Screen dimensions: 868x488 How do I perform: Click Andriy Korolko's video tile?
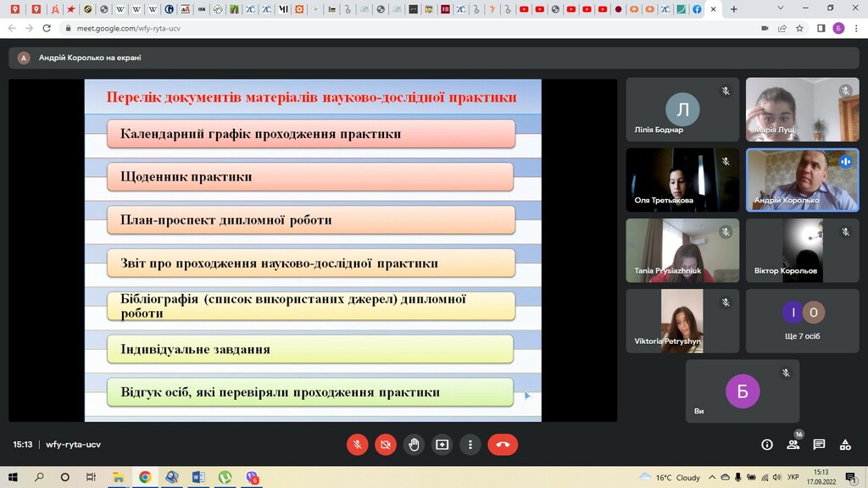(802, 180)
